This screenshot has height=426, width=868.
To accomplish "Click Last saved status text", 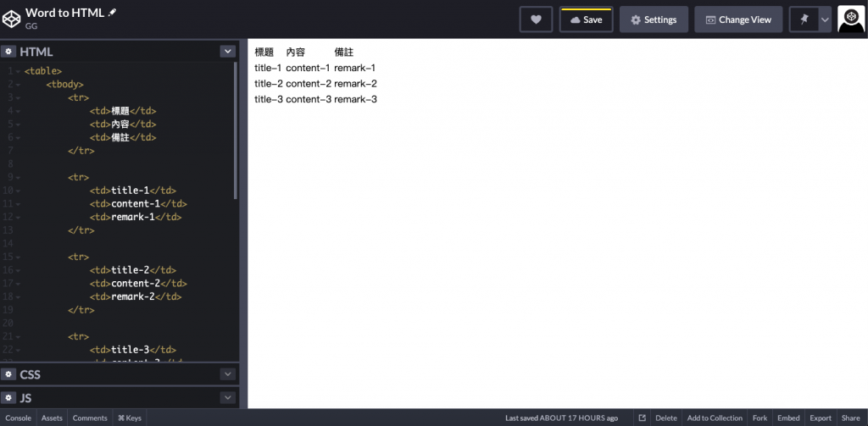I will click(561, 418).
